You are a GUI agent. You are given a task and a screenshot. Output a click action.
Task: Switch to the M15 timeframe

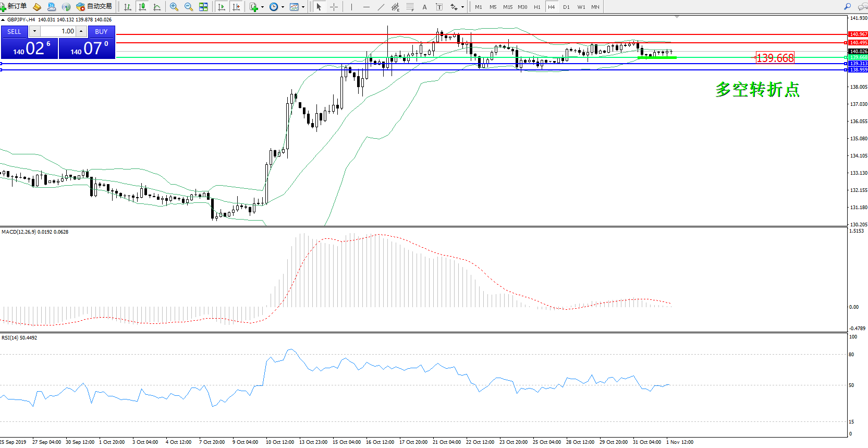point(507,7)
